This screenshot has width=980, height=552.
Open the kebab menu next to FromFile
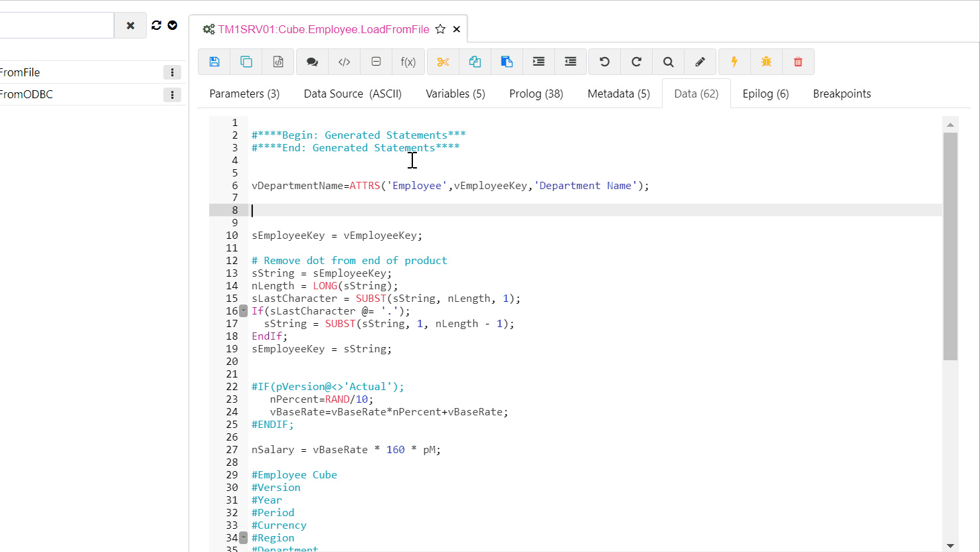(172, 72)
